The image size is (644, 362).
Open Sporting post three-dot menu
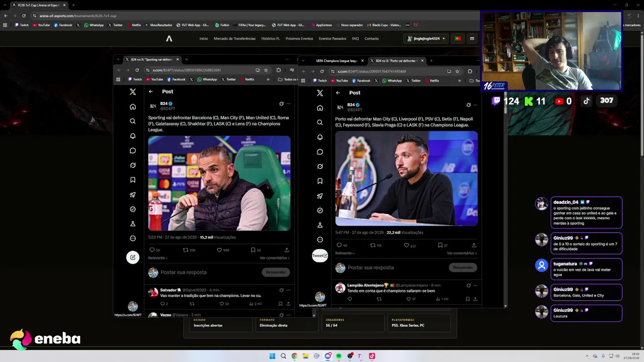click(288, 104)
